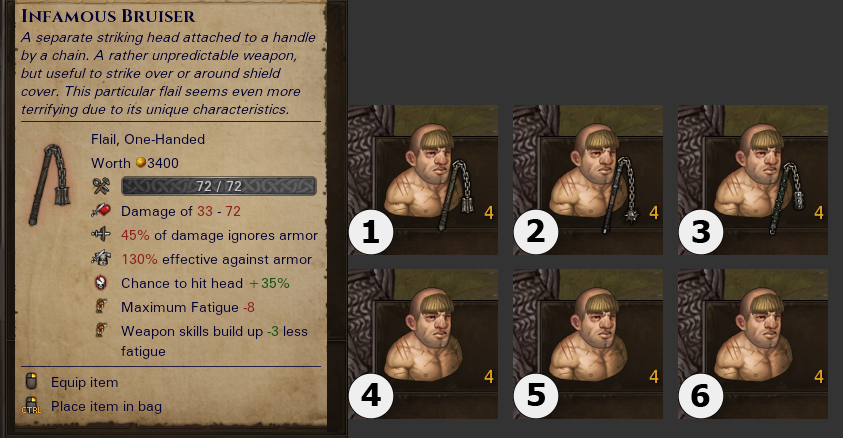Screen dimensions: 843x438
Task: Select portrait number 4 without weapon
Action: pos(423,344)
